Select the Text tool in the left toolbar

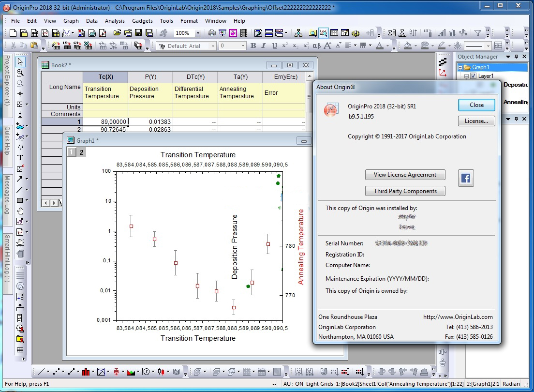click(20, 158)
